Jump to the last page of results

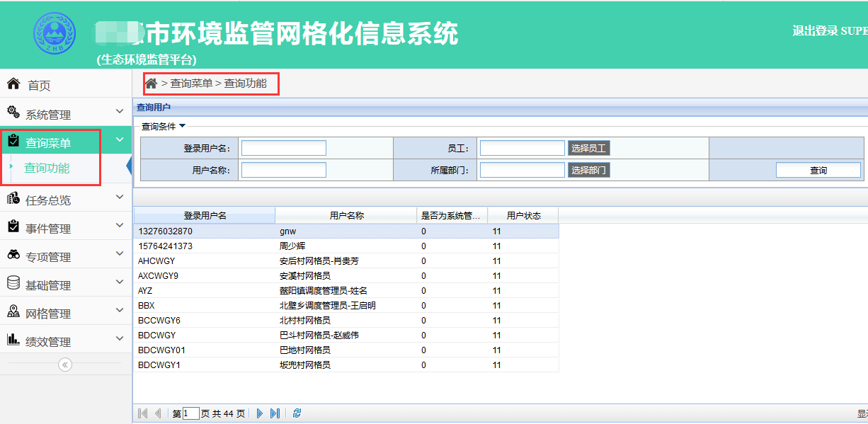tap(275, 413)
